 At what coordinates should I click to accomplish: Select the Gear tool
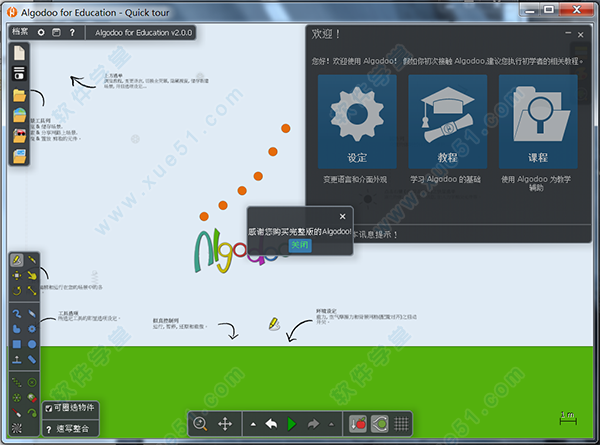32,329
